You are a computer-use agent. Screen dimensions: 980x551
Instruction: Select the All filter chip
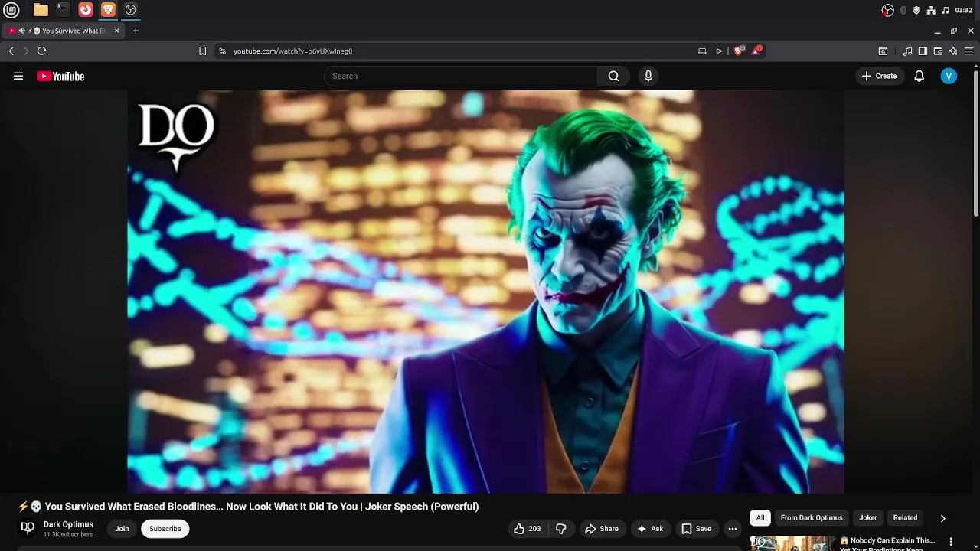pyautogui.click(x=760, y=518)
